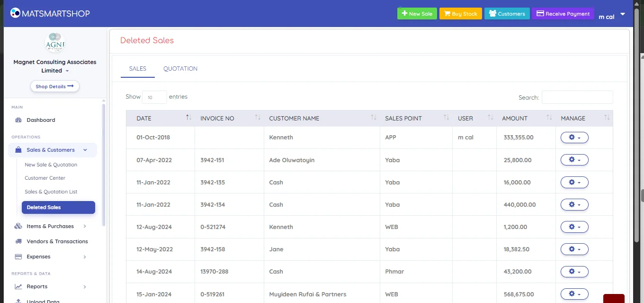The width and height of the screenshot is (644, 303).
Task: Sort table by the DATE column arrows
Action: (188, 118)
